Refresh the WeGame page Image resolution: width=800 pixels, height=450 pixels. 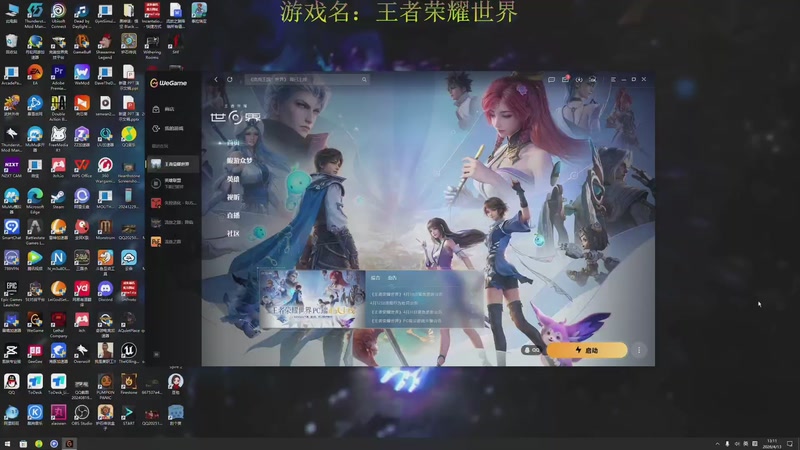click(230, 80)
